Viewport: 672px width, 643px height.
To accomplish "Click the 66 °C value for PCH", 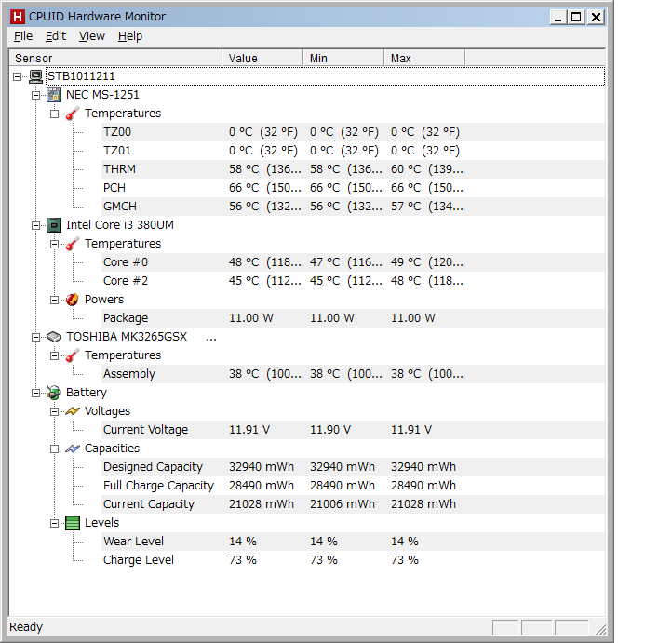I will click(265, 188).
